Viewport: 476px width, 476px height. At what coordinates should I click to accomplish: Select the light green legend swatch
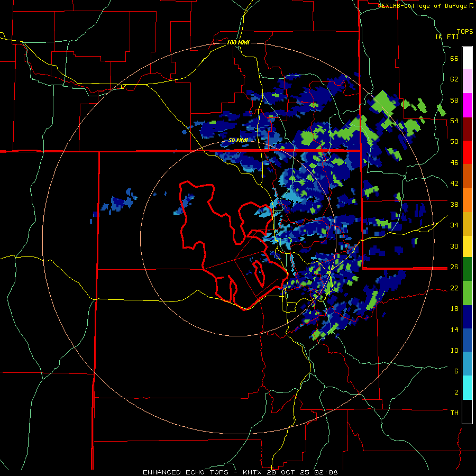pos(467,293)
